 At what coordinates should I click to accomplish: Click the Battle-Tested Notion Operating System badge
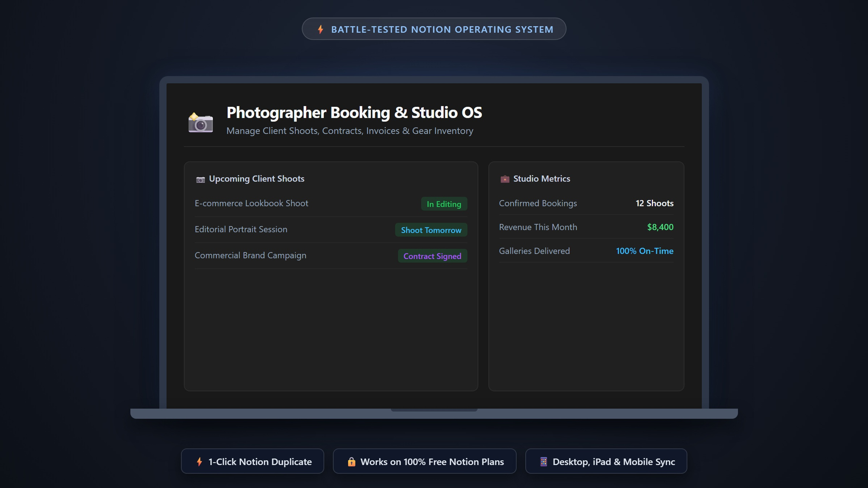tap(434, 29)
